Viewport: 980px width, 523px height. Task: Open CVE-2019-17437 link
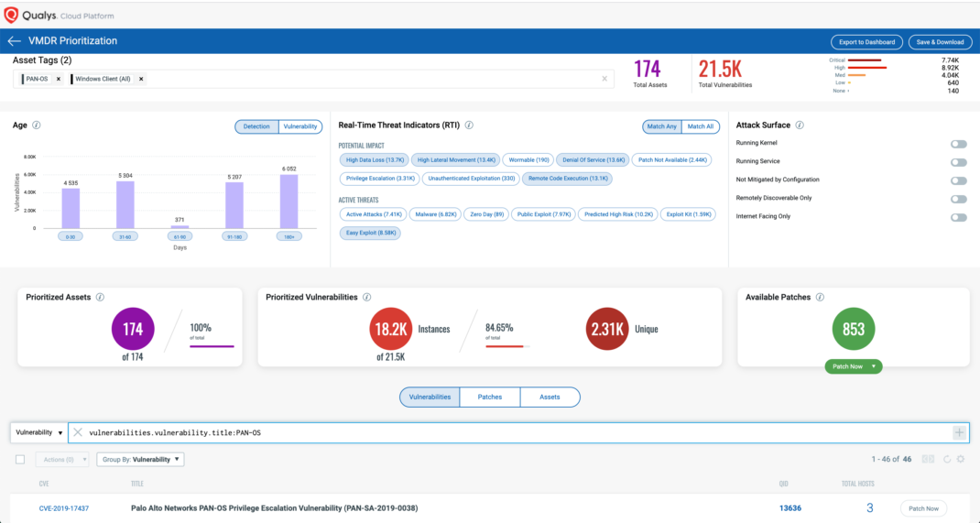click(64, 508)
